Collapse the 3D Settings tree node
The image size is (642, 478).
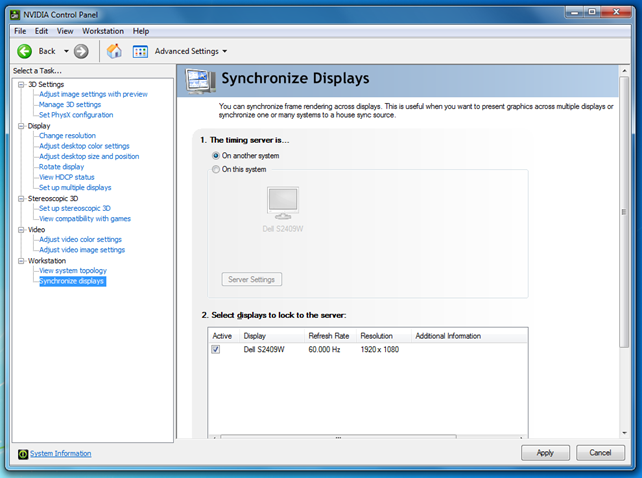click(x=19, y=84)
